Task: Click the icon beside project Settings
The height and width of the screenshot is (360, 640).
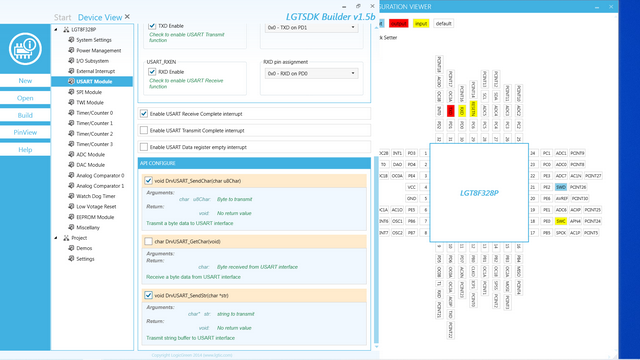Action: 71,258
